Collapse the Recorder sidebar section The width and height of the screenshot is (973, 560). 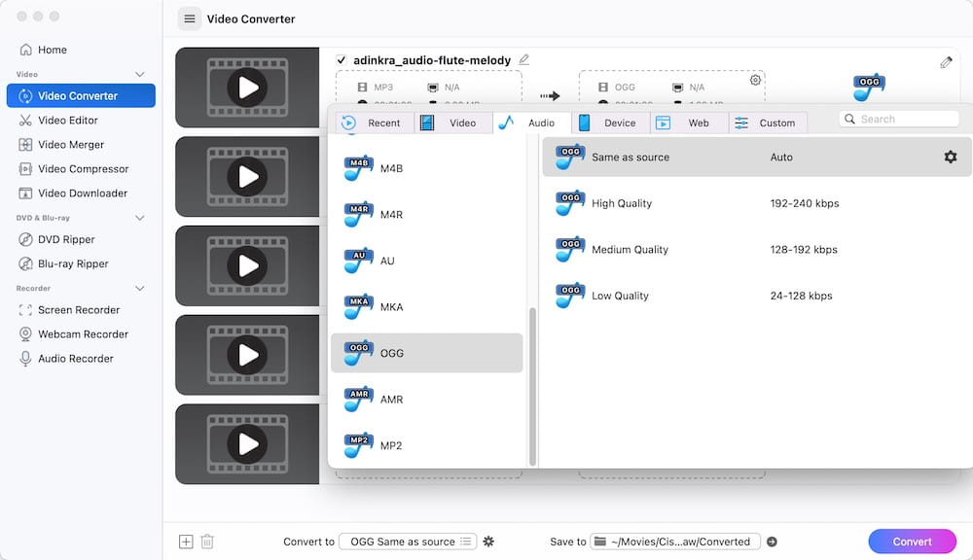tap(139, 289)
